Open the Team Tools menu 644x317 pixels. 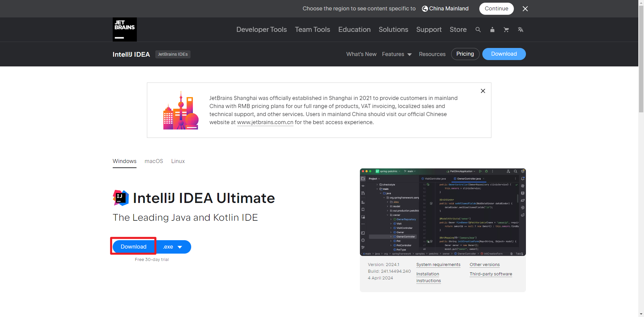point(312,30)
